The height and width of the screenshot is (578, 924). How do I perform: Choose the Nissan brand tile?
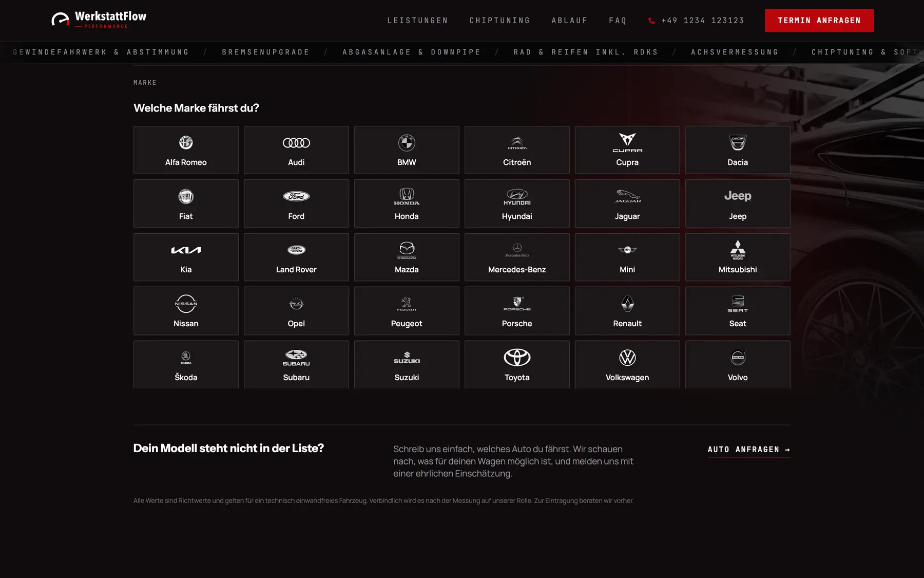tap(186, 311)
